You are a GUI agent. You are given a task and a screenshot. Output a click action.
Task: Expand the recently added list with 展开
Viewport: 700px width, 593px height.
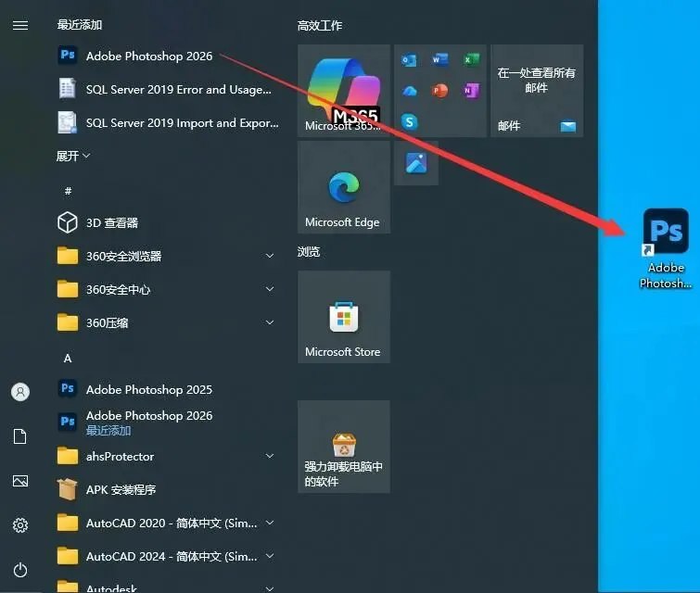[72, 156]
